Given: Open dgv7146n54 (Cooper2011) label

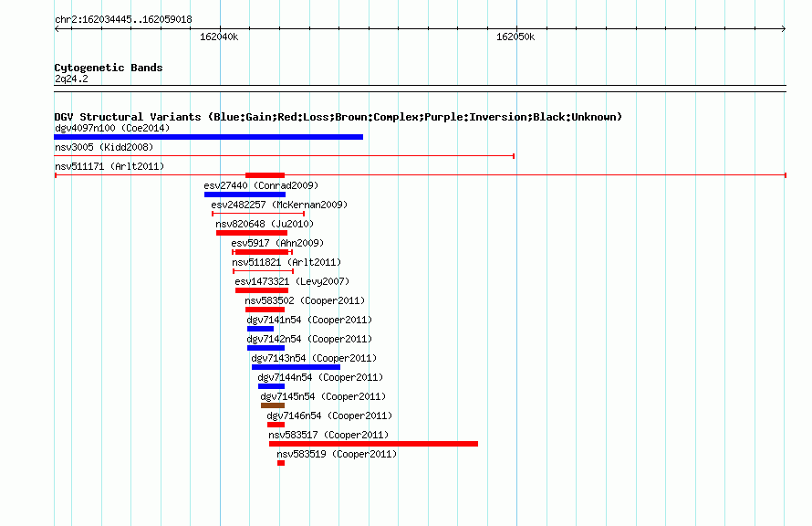Looking at the screenshot, I should pos(330,416).
